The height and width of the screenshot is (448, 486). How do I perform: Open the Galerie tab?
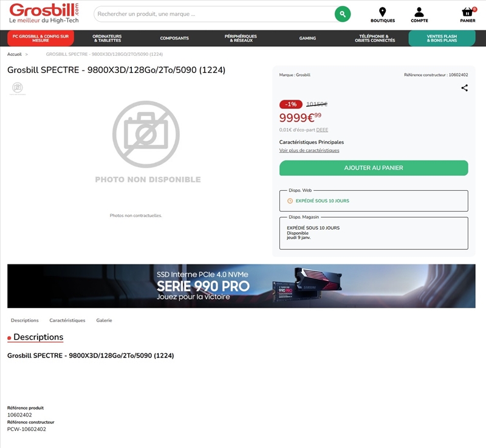[x=104, y=320]
